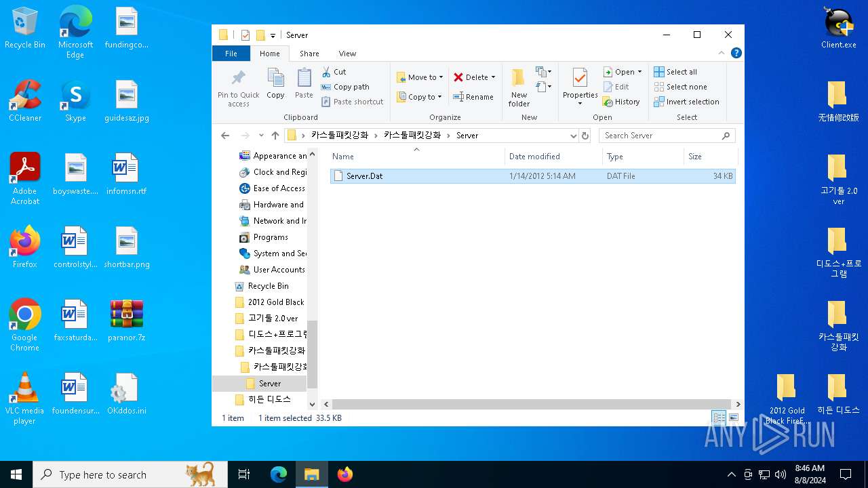Expand the Open button dropdown
The image size is (868, 488).
click(x=639, y=72)
